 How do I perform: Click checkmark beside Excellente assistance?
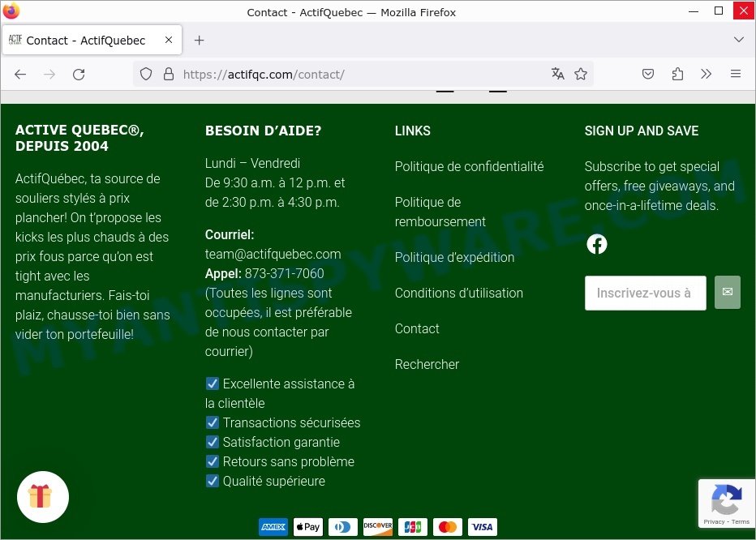[x=213, y=384]
